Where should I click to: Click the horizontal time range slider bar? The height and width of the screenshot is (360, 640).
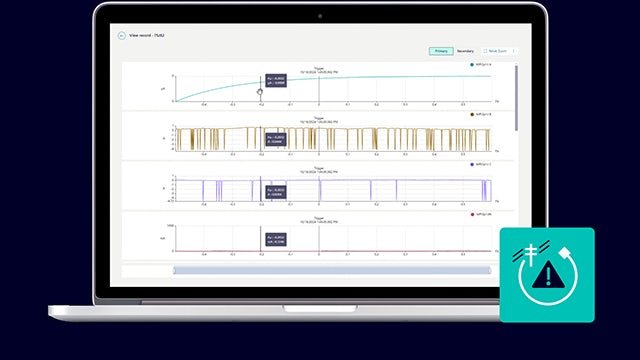[x=332, y=270]
